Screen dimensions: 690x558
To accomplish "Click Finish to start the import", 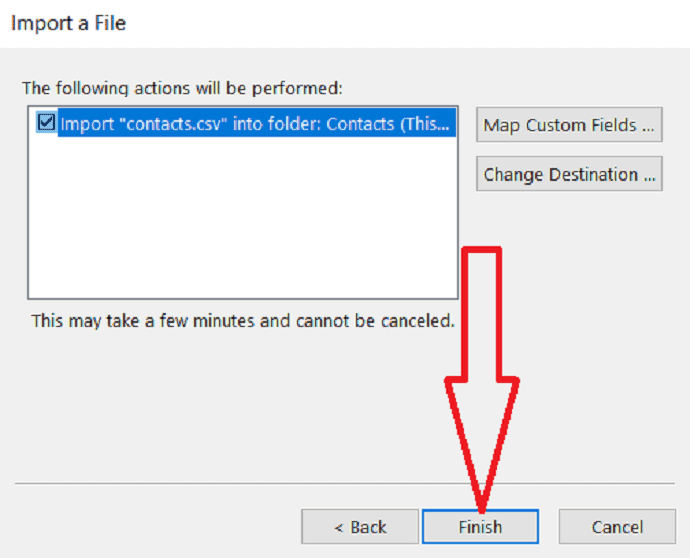I will tap(480, 527).
